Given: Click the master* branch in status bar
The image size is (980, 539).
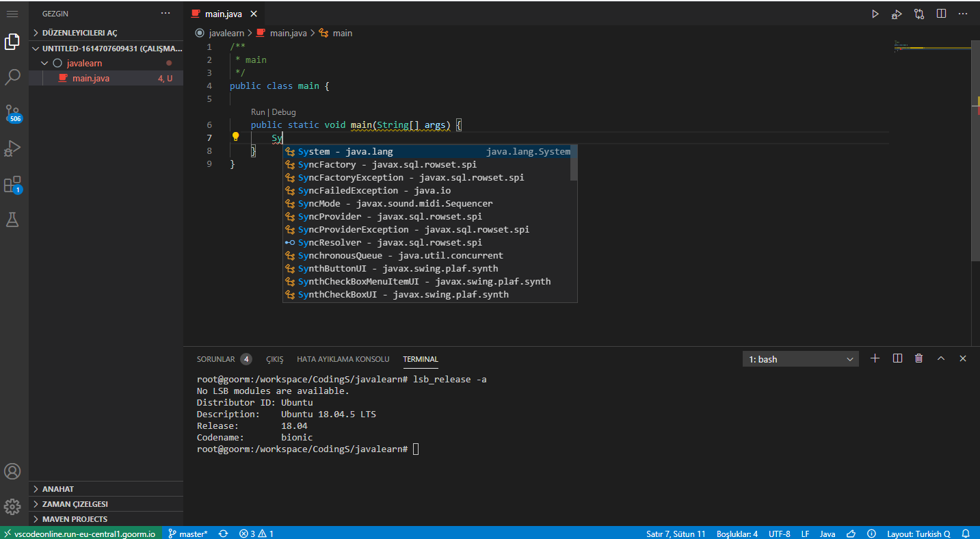Looking at the screenshot, I should 187,534.
